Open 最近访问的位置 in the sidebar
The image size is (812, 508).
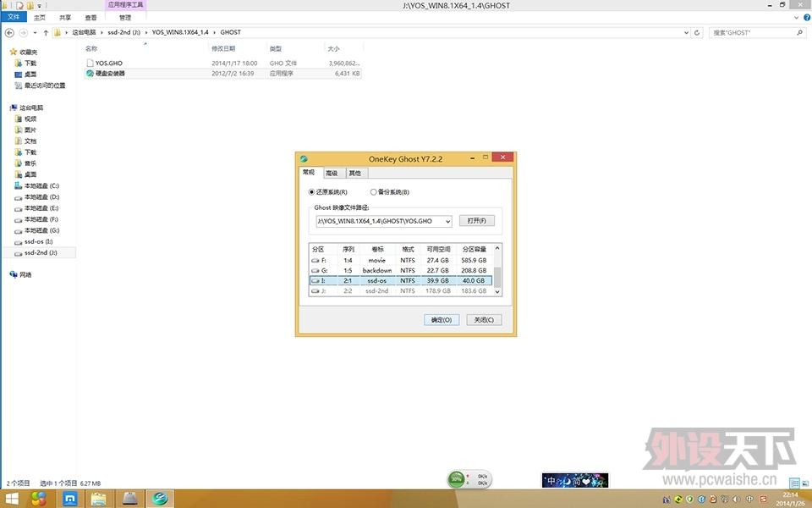41,85
